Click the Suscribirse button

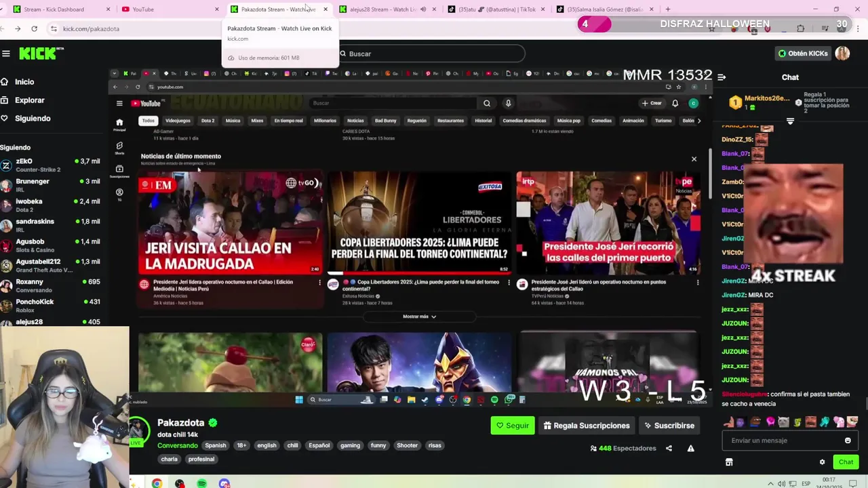coord(669,426)
